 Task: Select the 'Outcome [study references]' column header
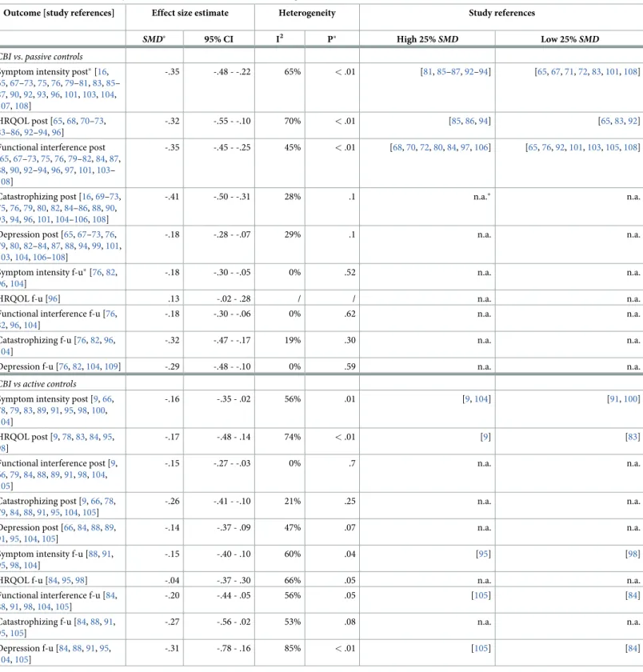coord(58,13)
